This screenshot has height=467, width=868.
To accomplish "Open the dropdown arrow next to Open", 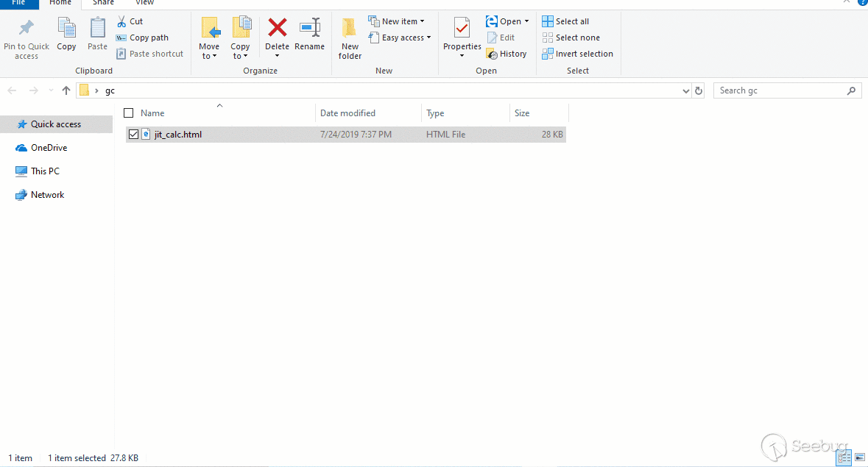I will coord(526,21).
